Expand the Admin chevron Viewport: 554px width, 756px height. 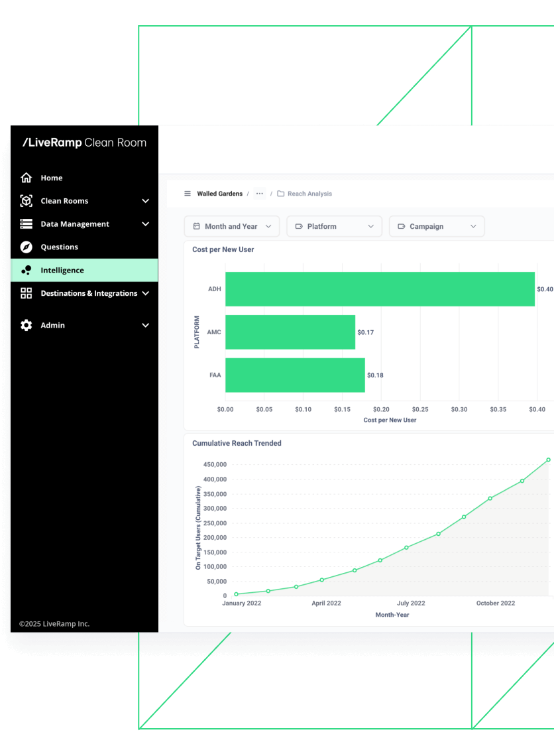(146, 326)
